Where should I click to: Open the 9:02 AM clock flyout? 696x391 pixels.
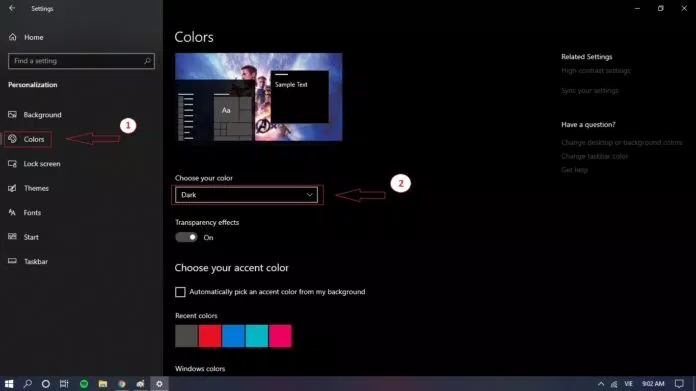tap(653, 383)
